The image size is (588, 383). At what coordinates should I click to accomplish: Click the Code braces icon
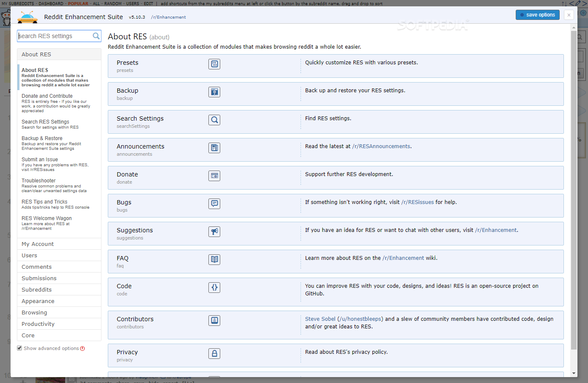coord(214,287)
